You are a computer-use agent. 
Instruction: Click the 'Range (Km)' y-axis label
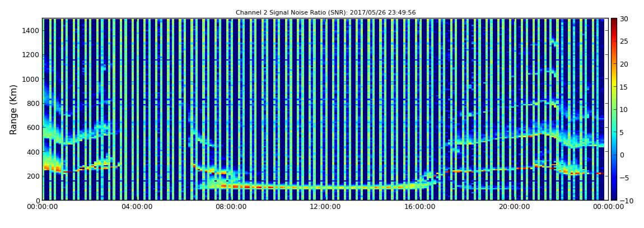tap(13, 109)
